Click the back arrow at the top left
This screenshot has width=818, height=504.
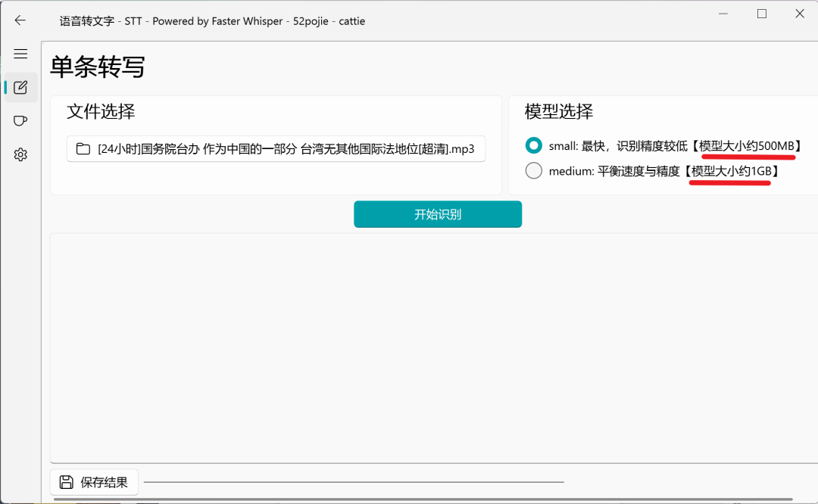pyautogui.click(x=20, y=20)
